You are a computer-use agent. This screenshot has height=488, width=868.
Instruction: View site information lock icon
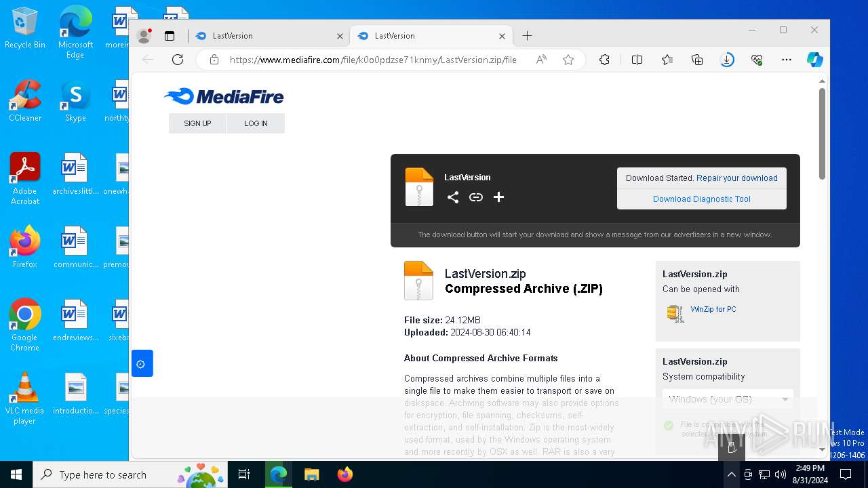[214, 60]
